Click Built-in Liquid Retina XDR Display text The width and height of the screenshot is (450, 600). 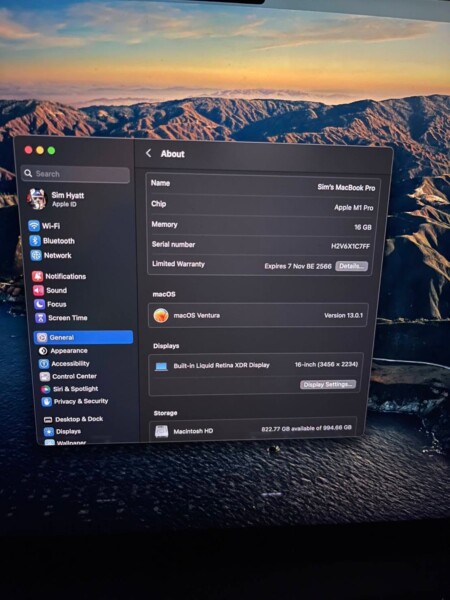click(222, 365)
